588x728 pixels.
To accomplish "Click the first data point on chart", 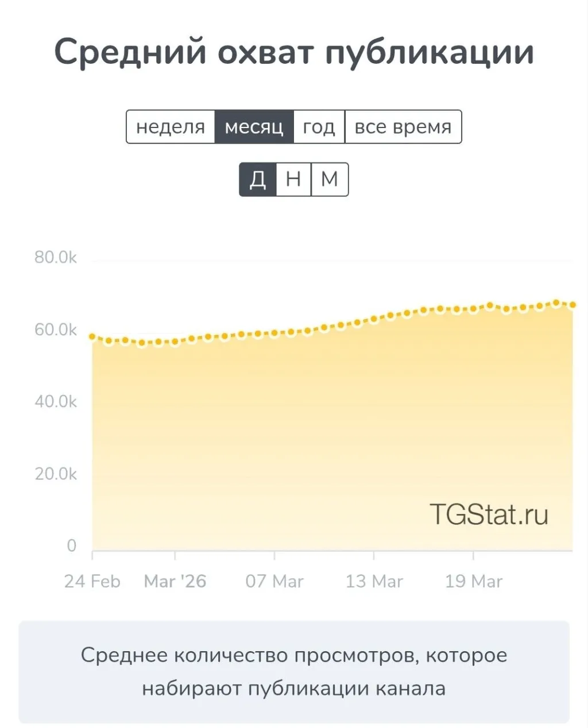I will pos(92,336).
